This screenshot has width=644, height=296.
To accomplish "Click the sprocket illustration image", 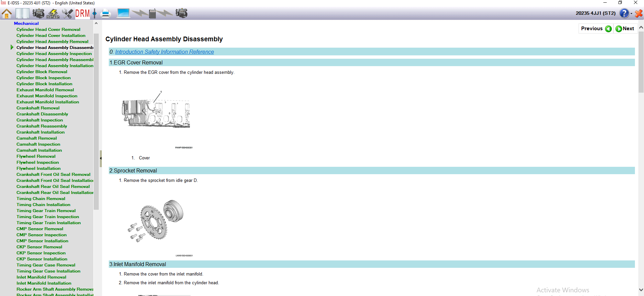I will (156, 220).
